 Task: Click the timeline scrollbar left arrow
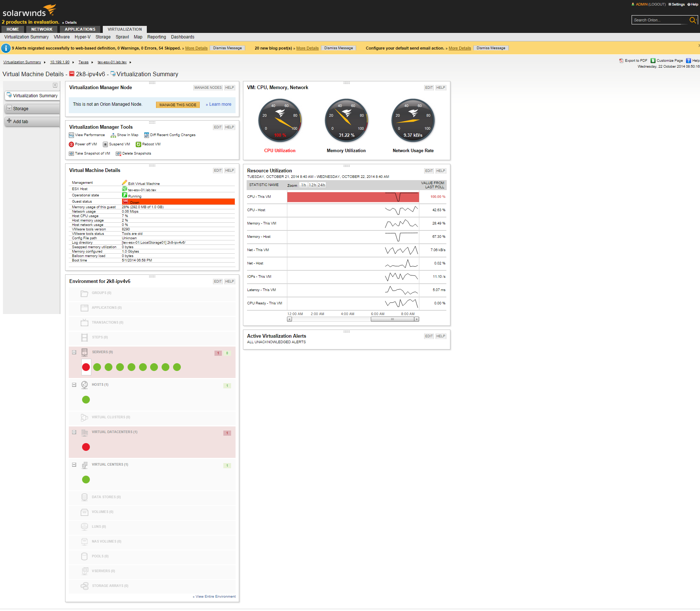click(290, 320)
